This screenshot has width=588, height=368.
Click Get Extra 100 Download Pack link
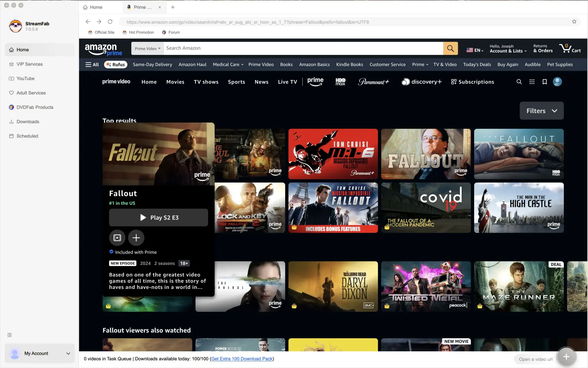[x=242, y=359]
